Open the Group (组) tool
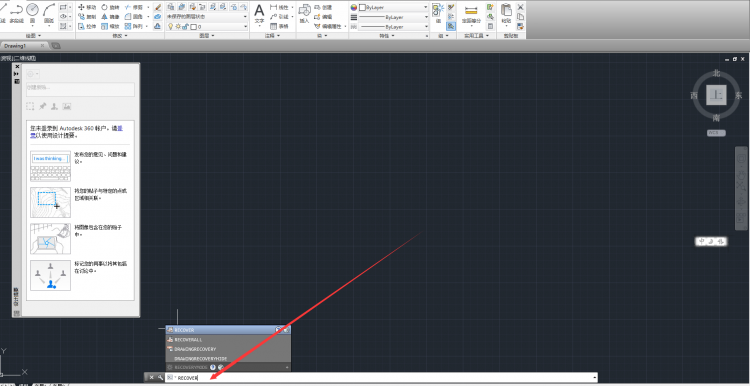Screen dimensions: 750x386 tap(438, 14)
